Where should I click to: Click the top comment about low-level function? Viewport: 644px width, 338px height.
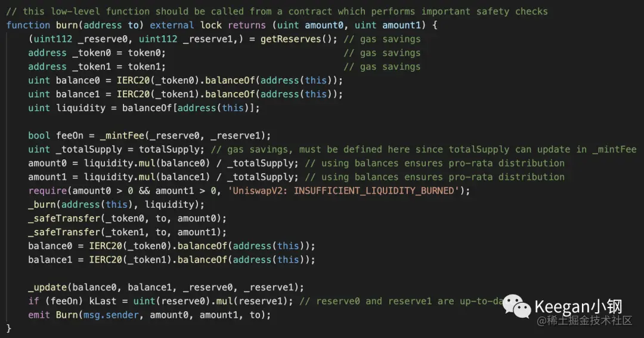277,11
